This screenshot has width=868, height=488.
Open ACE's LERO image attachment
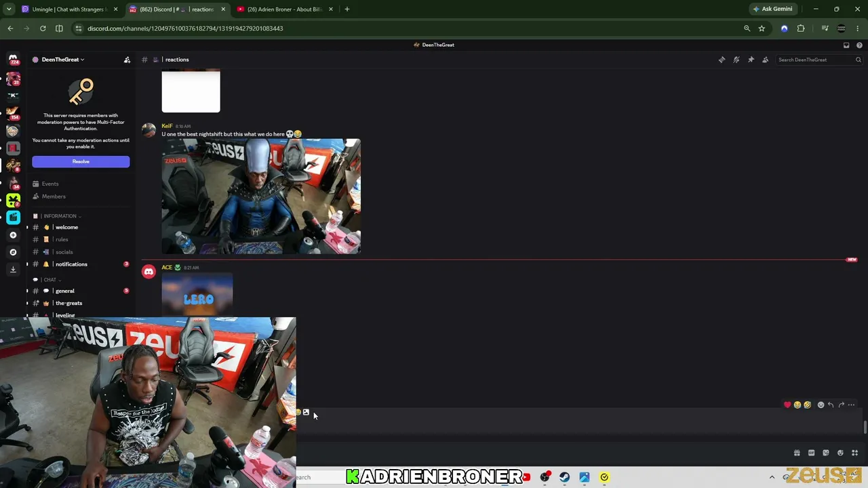click(x=197, y=294)
